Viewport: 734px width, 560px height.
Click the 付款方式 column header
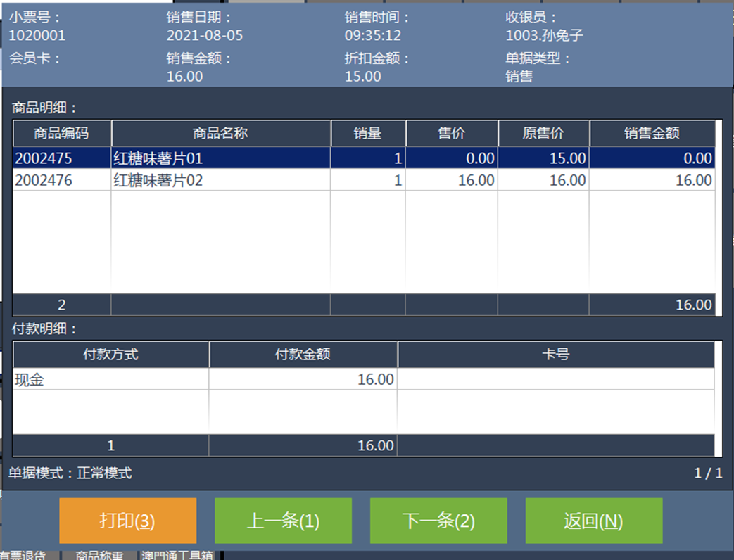110,355
